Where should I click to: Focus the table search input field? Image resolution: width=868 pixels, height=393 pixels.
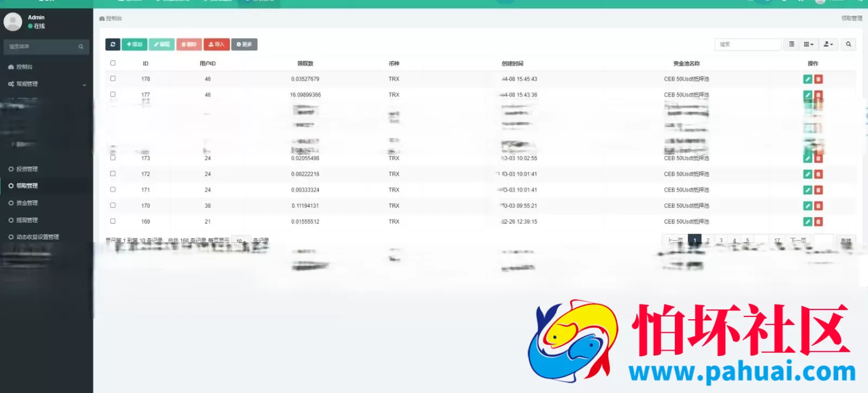[748, 45]
